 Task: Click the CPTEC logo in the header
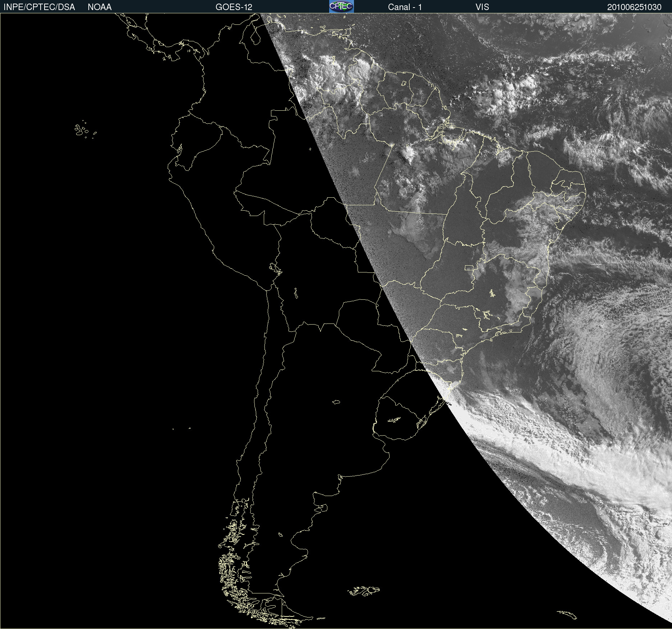click(341, 6)
